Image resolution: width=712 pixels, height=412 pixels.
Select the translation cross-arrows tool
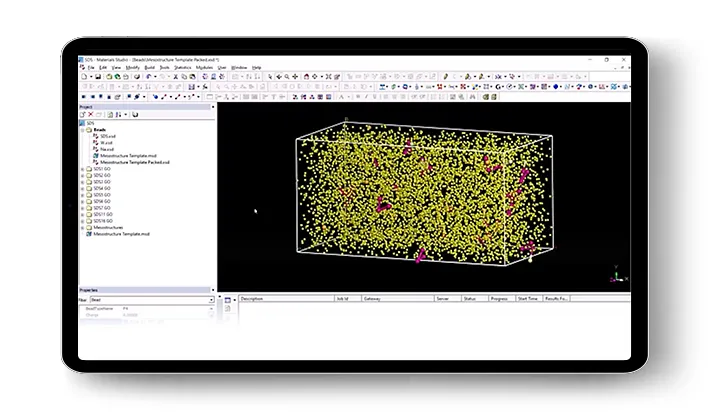click(x=295, y=77)
